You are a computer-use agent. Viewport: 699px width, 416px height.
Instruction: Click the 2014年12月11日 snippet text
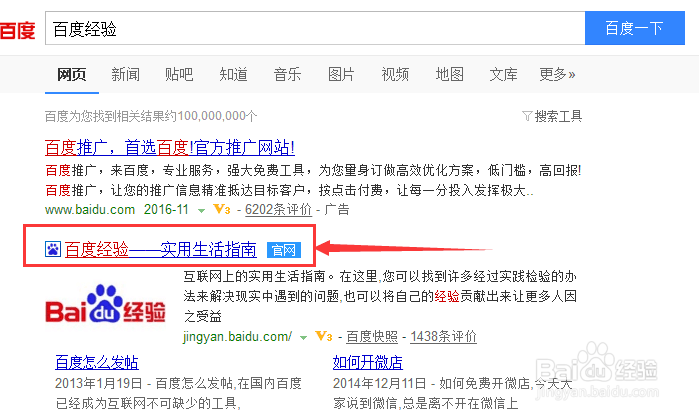[380, 383]
